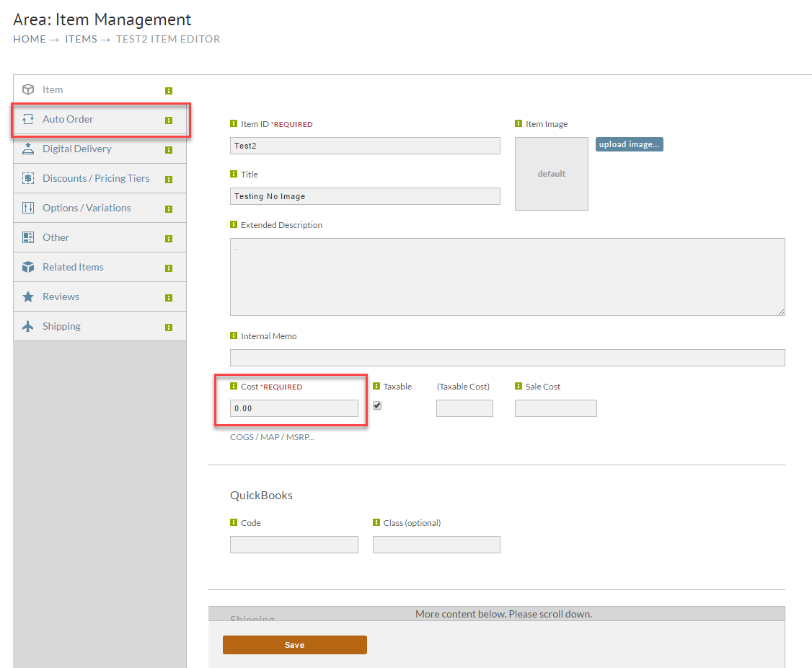This screenshot has height=668, width=812.
Task: Open the Other tab in sidebar
Action: (100, 237)
